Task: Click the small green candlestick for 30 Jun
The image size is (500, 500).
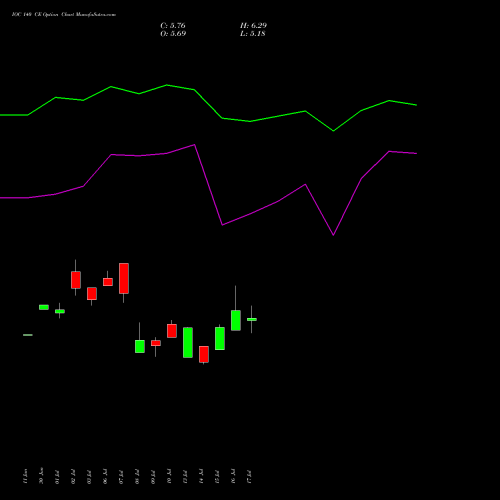Action: pyautogui.click(x=44, y=307)
